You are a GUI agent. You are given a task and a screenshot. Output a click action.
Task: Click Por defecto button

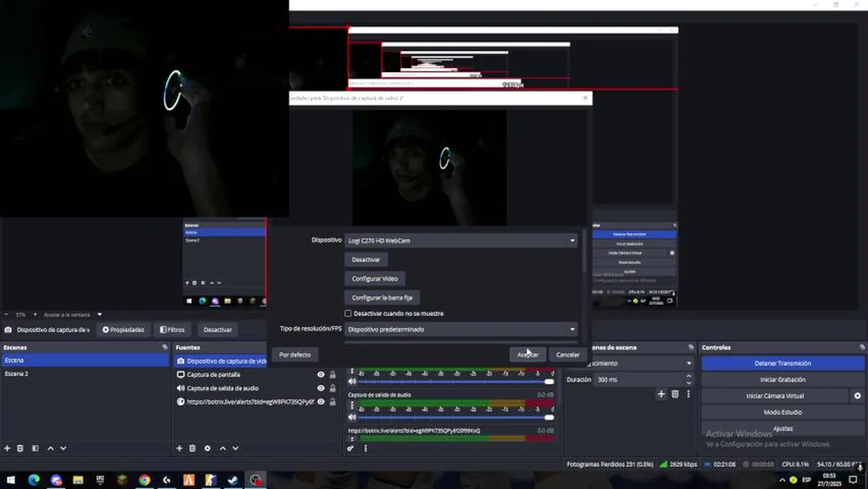[295, 355]
